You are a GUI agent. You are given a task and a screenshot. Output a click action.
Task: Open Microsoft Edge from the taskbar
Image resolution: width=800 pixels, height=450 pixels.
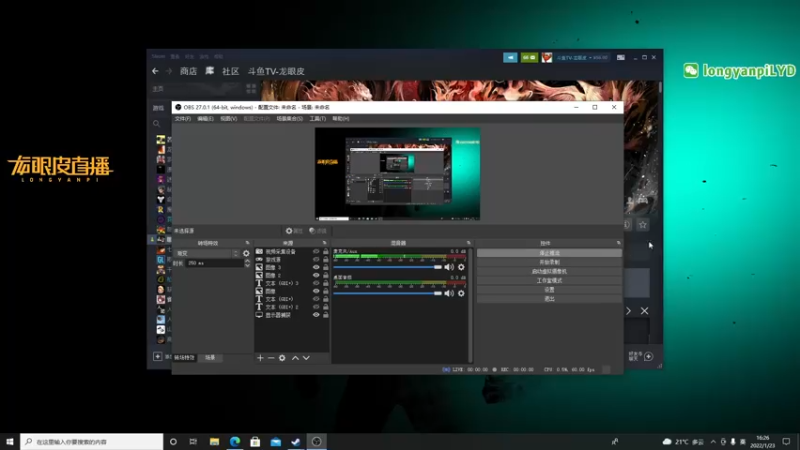[235, 442]
